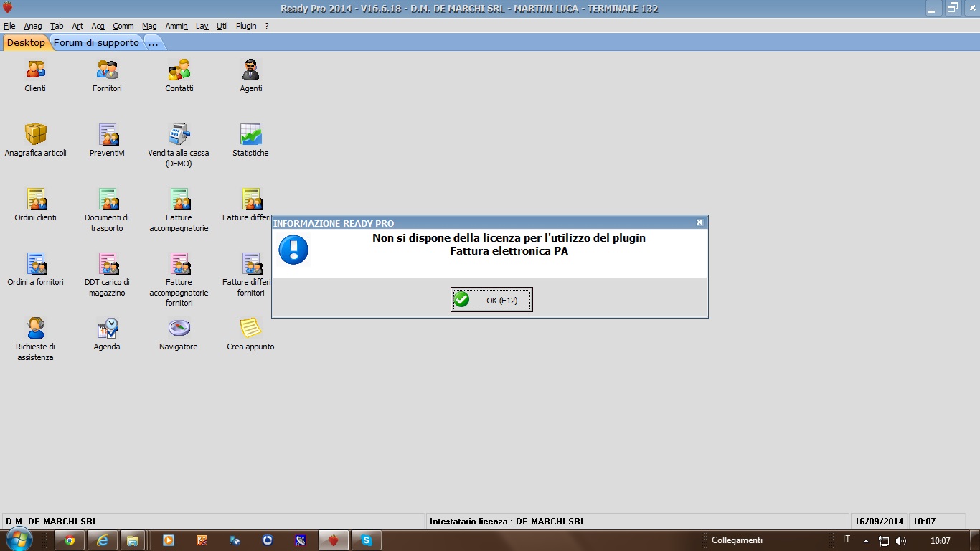
Task: Open Windows Explorer from taskbar
Action: click(133, 540)
